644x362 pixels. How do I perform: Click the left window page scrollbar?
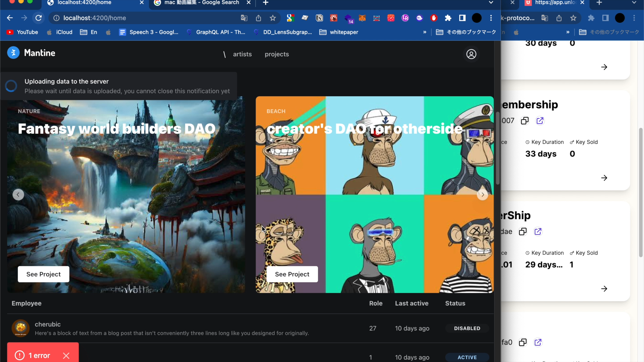click(x=498, y=148)
